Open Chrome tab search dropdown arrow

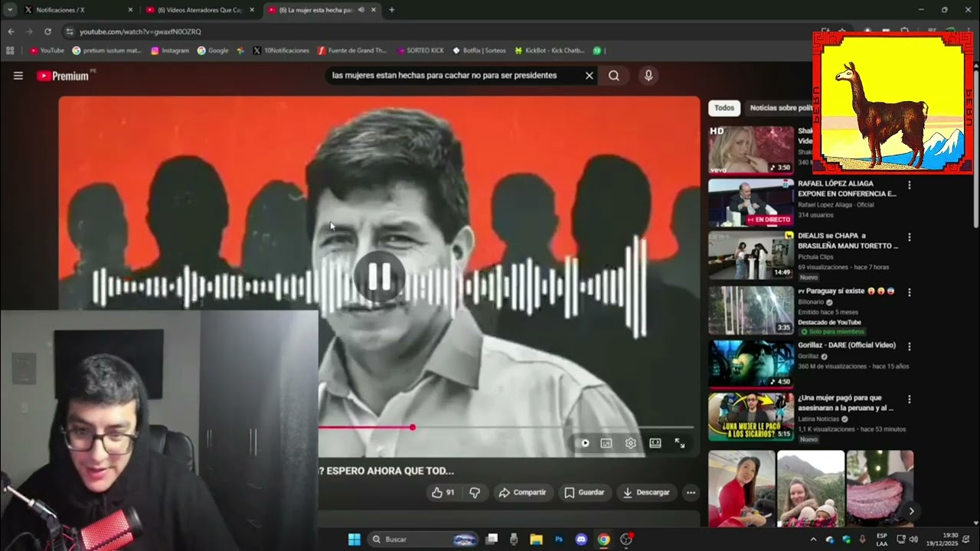(x=10, y=10)
